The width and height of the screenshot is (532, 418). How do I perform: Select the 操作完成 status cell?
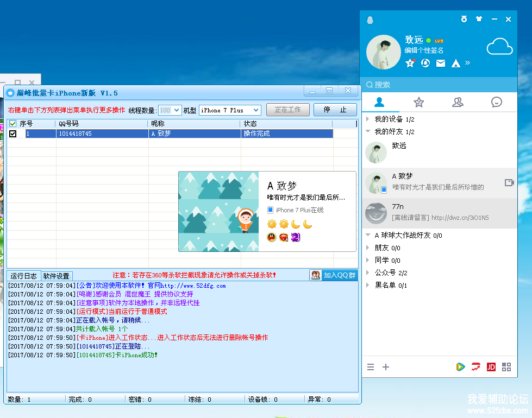pyautogui.click(x=287, y=134)
